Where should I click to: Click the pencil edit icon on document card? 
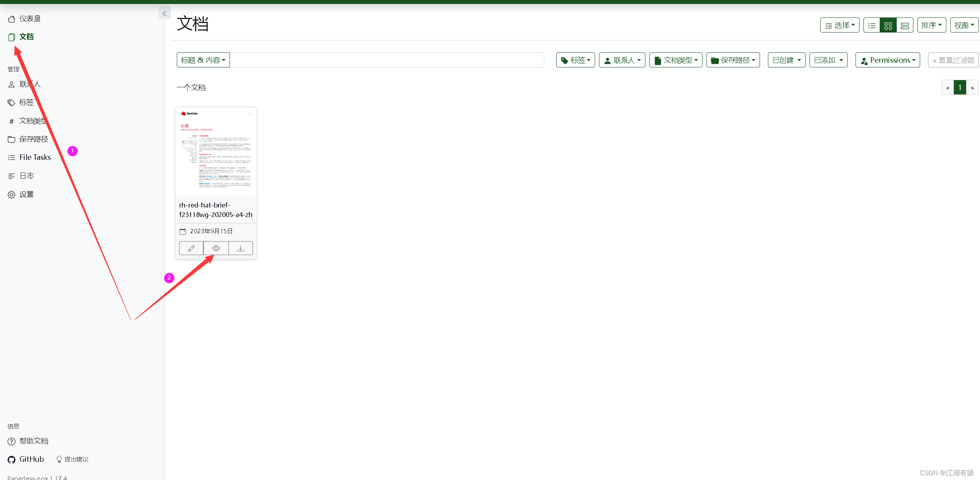pos(191,248)
